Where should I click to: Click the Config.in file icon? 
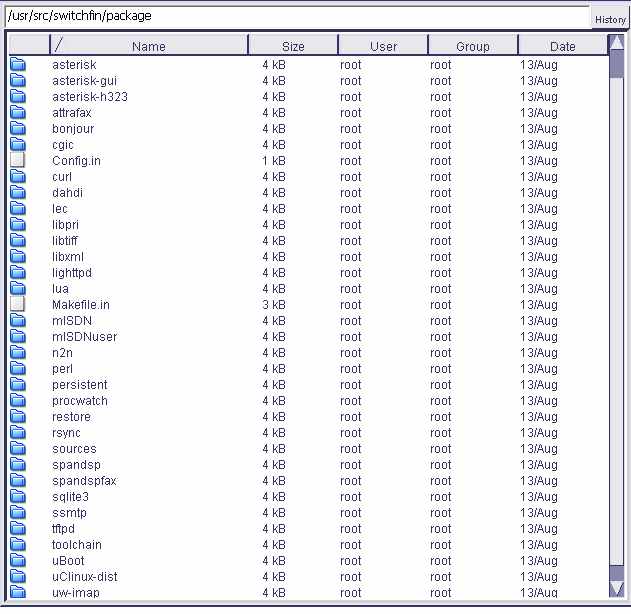pos(17,160)
